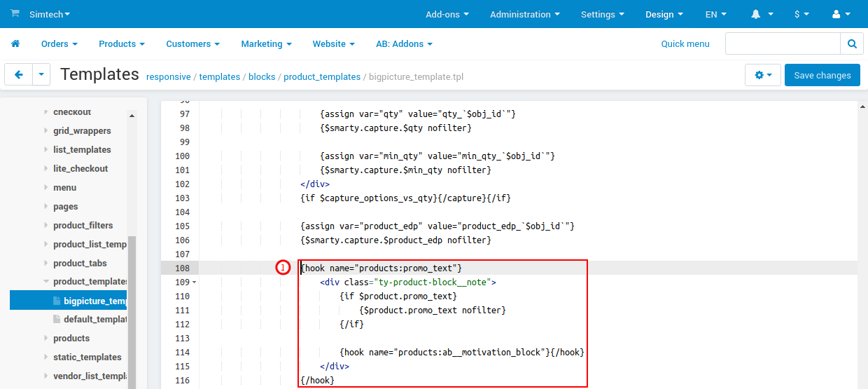The width and height of the screenshot is (868, 389).
Task: Open the gear actions dropdown
Action: pos(763,75)
